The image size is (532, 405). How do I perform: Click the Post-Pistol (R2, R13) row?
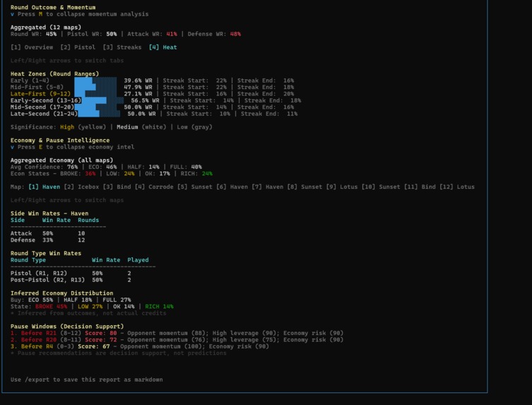[71, 280]
